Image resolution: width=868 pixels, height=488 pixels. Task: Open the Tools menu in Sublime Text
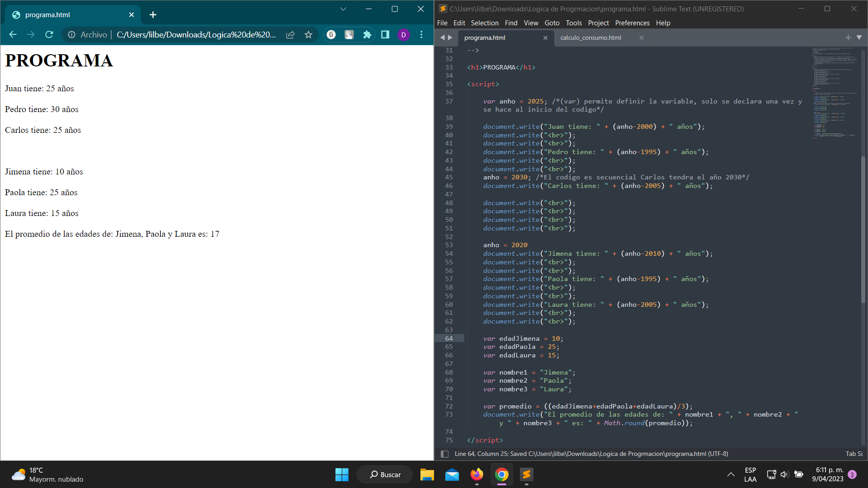pyautogui.click(x=574, y=23)
